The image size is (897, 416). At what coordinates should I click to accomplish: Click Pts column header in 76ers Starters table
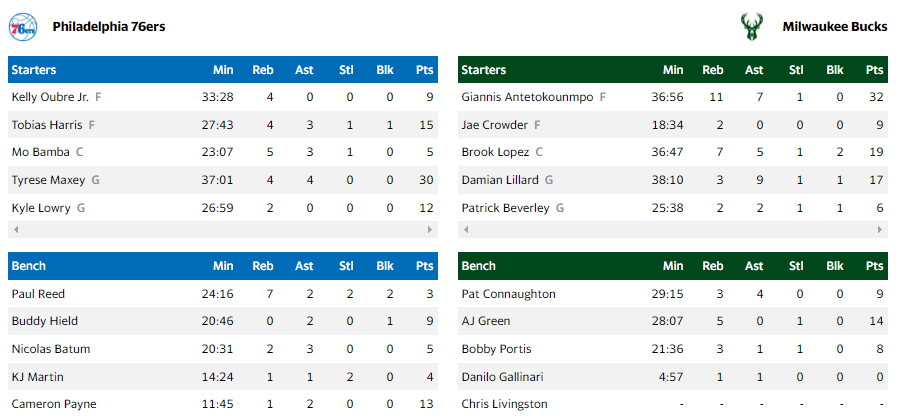pos(425,70)
